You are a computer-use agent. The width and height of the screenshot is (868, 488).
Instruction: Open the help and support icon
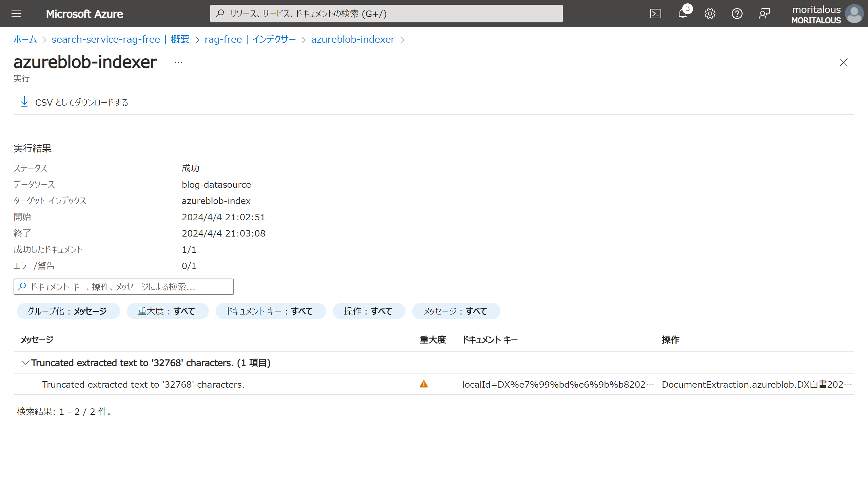pyautogui.click(x=737, y=14)
